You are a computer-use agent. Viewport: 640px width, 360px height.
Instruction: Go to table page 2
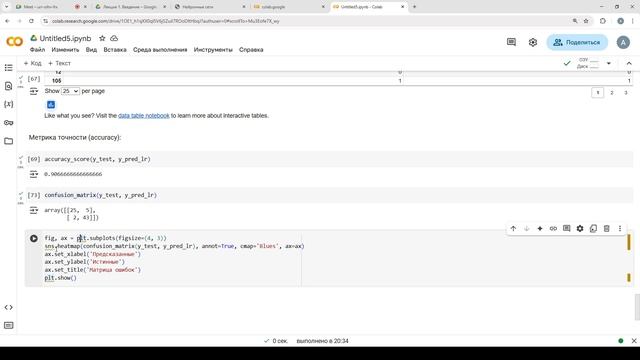611,93
